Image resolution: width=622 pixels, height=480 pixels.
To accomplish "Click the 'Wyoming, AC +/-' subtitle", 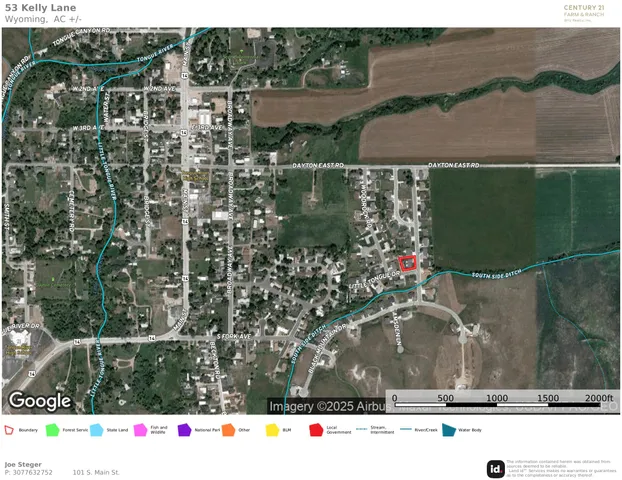I will click(43, 19).
